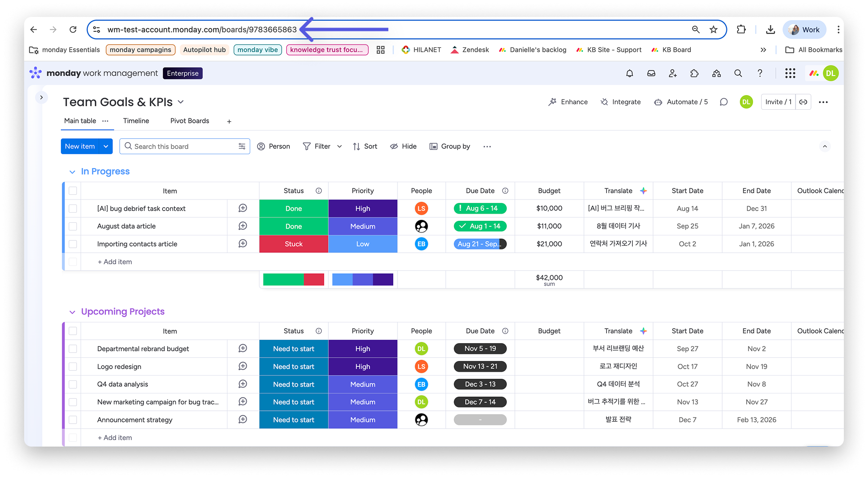This screenshot has width=868, height=478.
Task: Open the search everything magnifier
Action: point(738,73)
